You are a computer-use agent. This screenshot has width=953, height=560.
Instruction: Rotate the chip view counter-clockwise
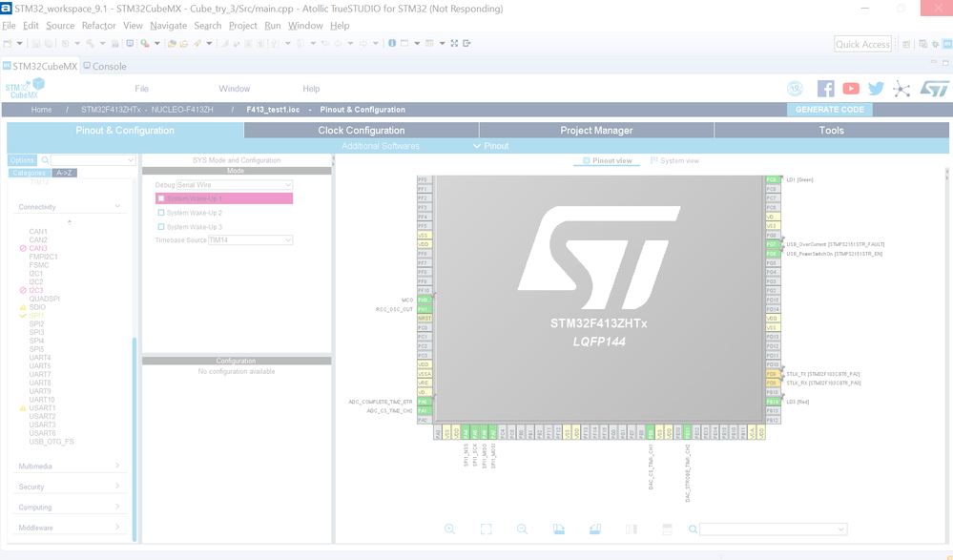(595, 529)
